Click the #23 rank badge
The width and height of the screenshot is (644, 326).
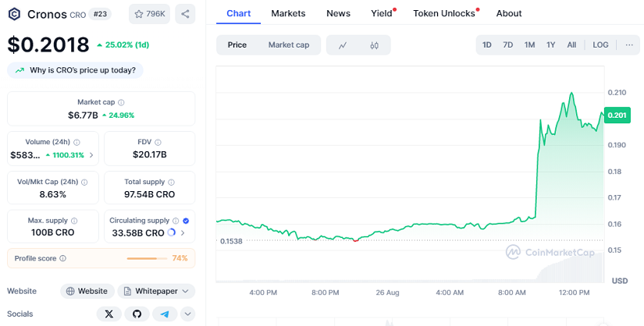click(100, 14)
